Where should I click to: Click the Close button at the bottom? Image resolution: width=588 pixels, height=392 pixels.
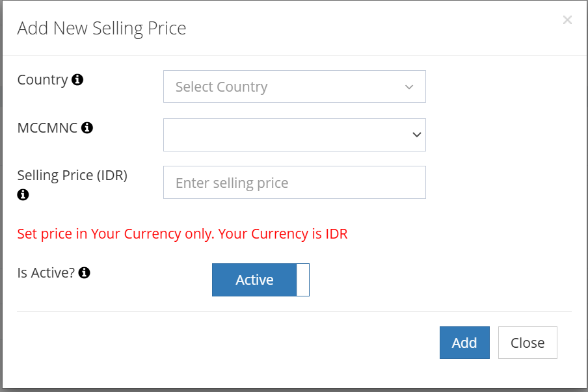[528, 343]
